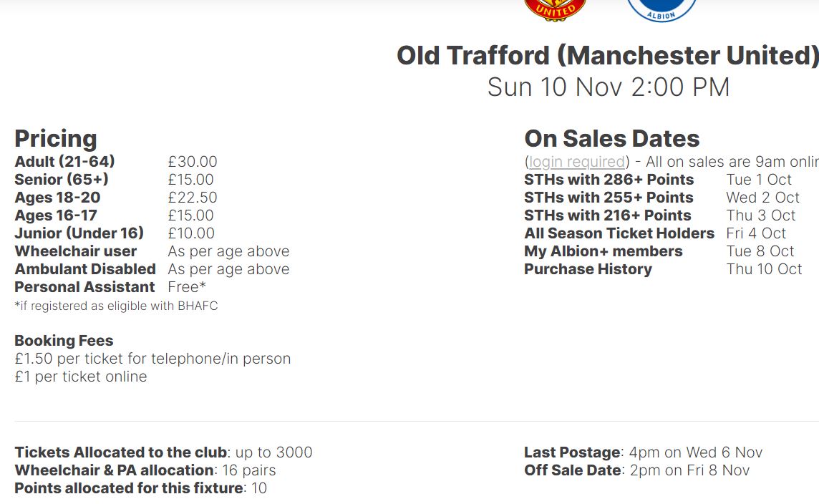Click the Pricing heading
This screenshot has width=819, height=504.
point(56,138)
